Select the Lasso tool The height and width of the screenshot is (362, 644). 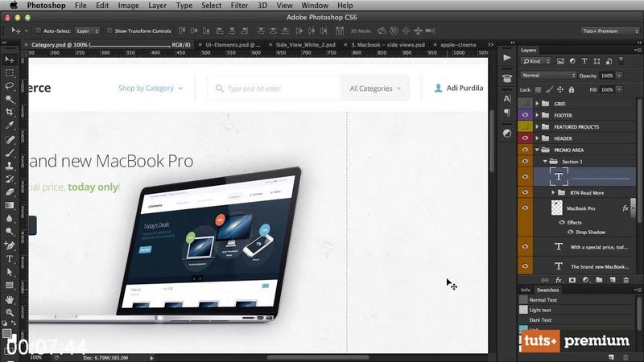pos(9,86)
